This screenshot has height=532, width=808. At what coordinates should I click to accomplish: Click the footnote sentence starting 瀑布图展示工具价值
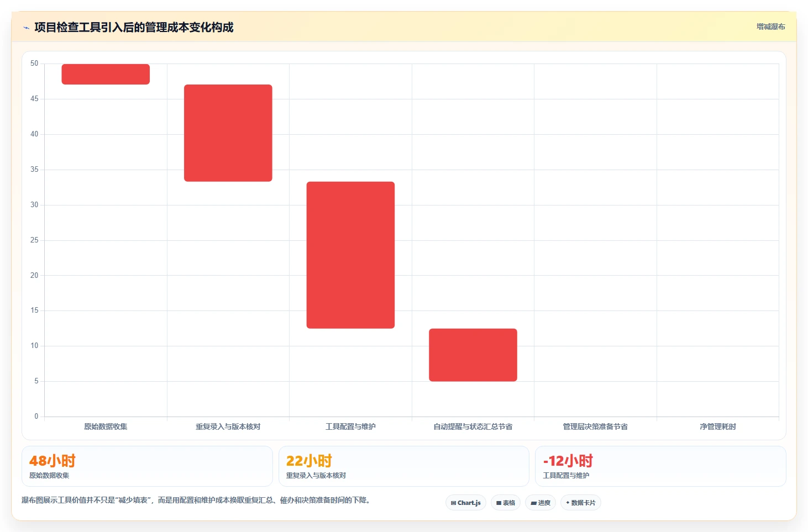pos(196,500)
